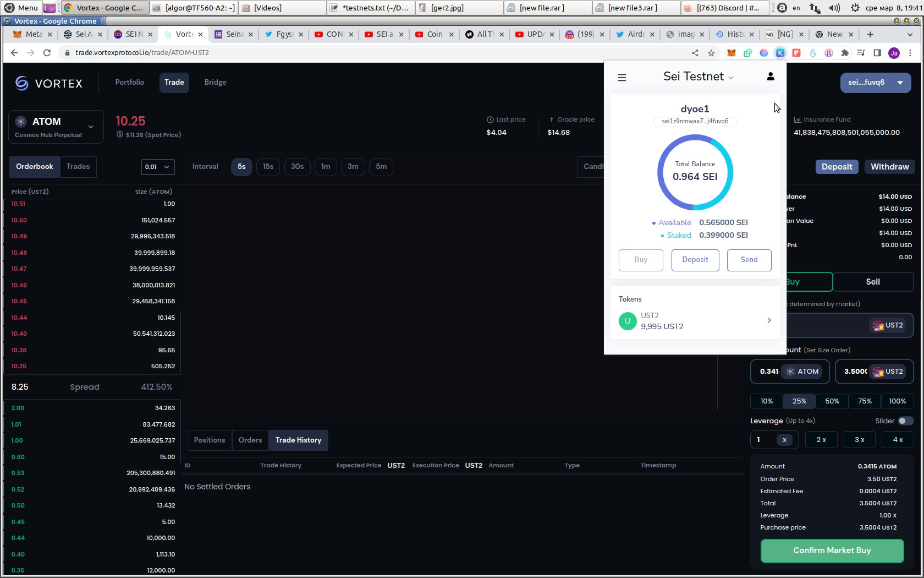The width and height of the screenshot is (924, 578).
Task: Select the Trade History tab
Action: (299, 440)
